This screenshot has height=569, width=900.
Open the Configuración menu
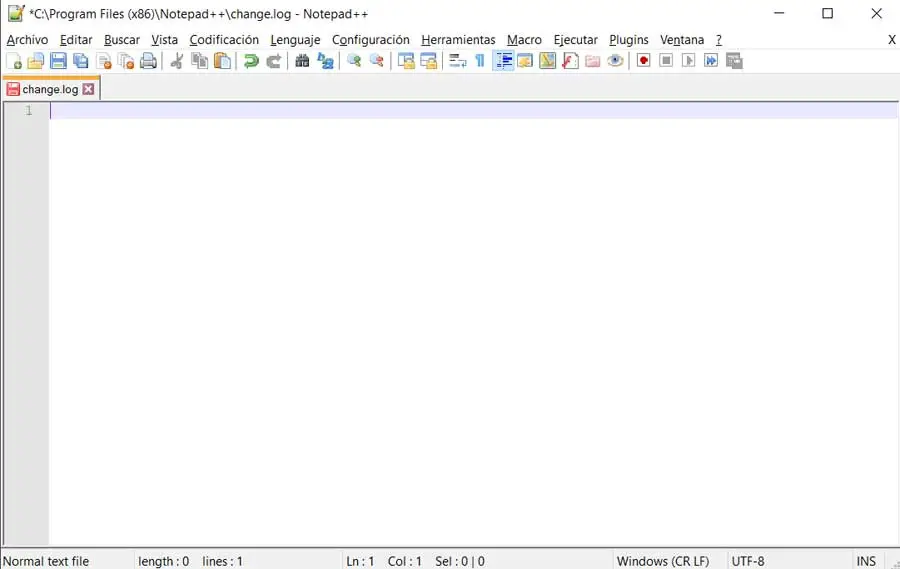click(x=371, y=40)
